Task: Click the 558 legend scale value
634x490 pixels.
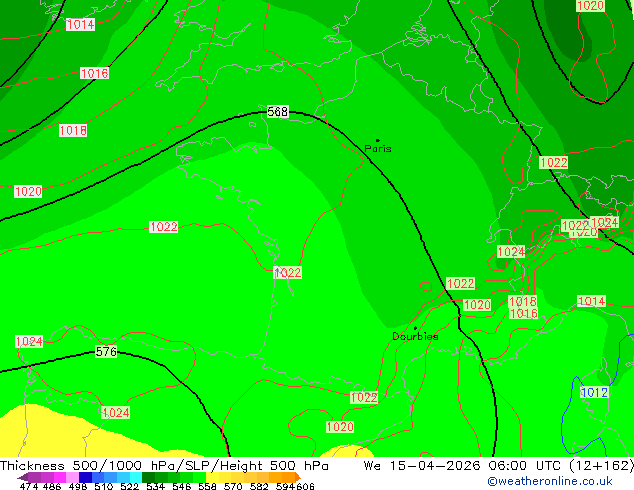Action: [x=207, y=486]
